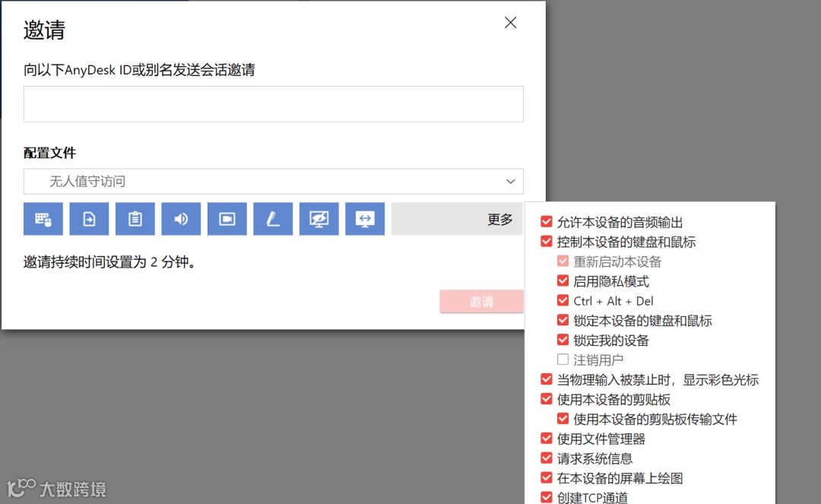Uncheck 启用隐私模式
Viewport: 821px width, 504px height.
point(563,281)
